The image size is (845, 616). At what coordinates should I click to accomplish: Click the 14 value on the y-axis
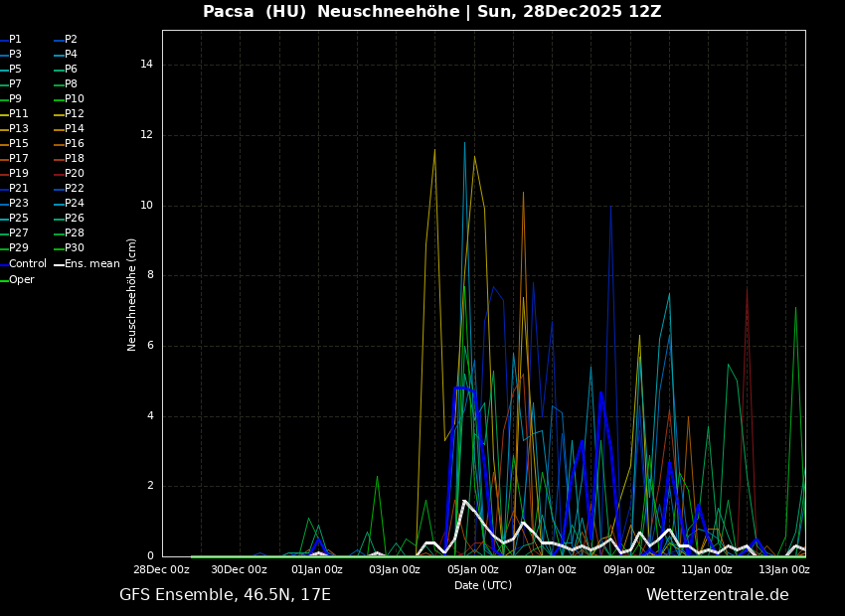(146, 65)
